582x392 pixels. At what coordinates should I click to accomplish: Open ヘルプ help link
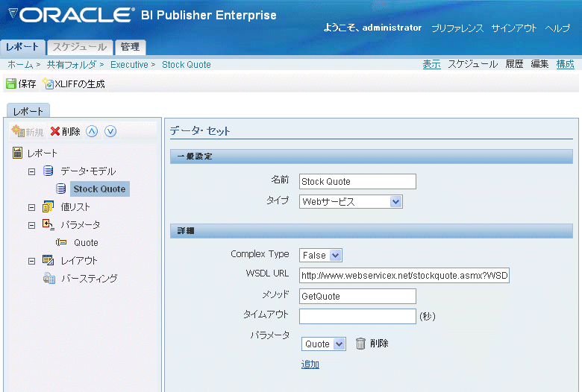coord(557,28)
